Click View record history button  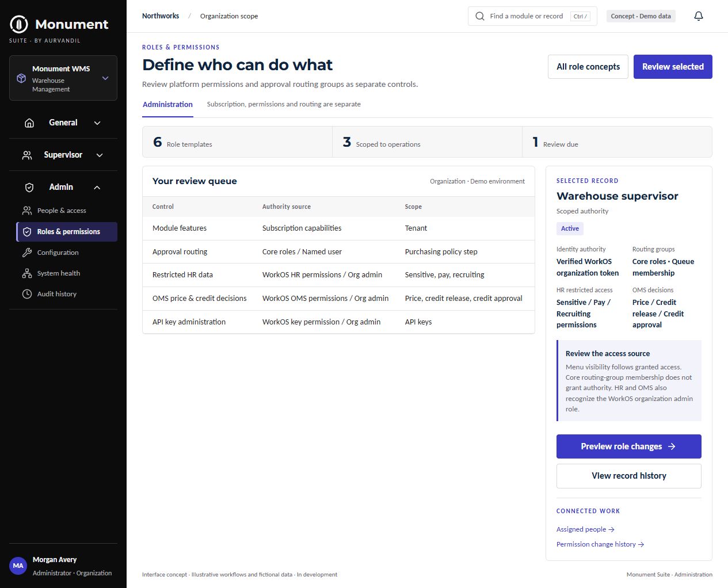[x=628, y=476]
